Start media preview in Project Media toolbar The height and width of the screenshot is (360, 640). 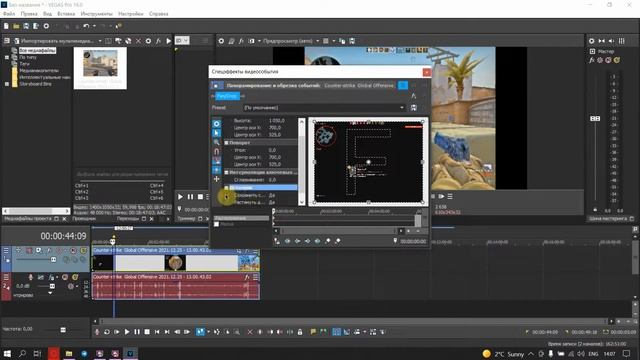point(169,41)
